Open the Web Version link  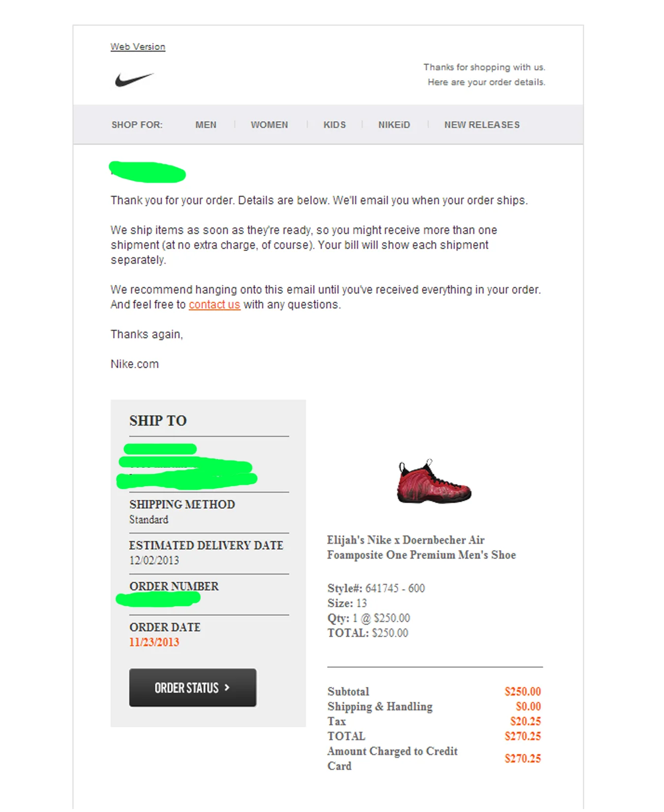pyautogui.click(x=138, y=47)
